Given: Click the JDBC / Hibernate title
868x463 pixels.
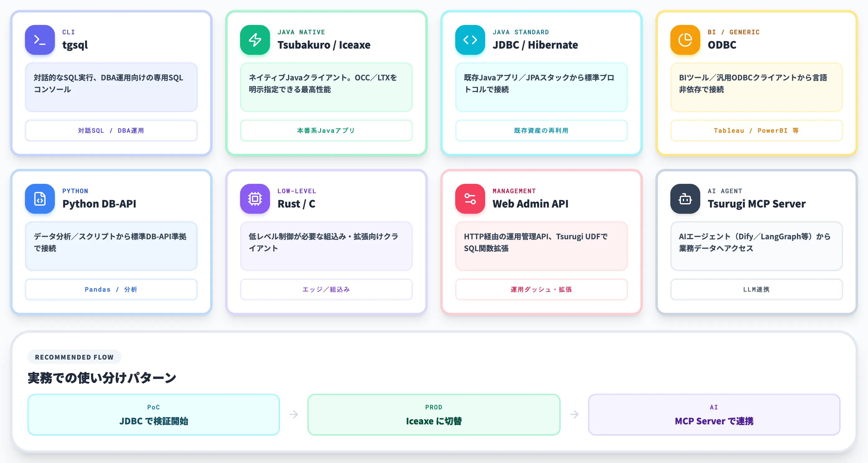Looking at the screenshot, I should [x=535, y=45].
